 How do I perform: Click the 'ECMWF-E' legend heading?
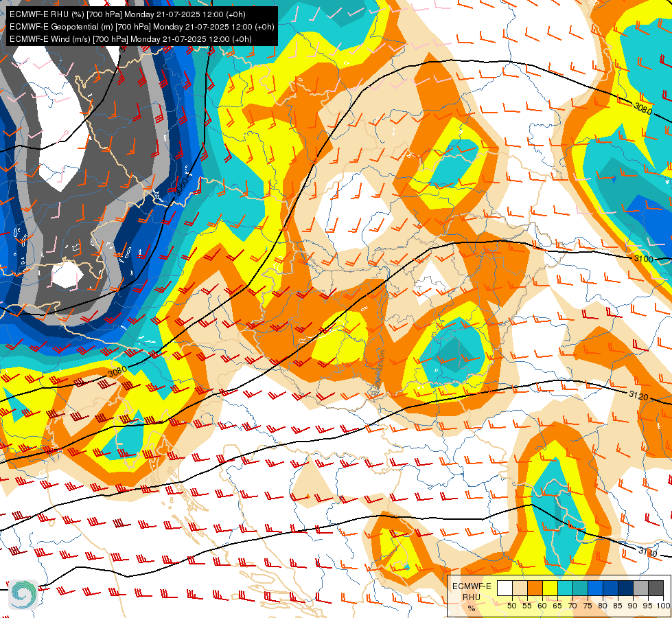pos(472,586)
